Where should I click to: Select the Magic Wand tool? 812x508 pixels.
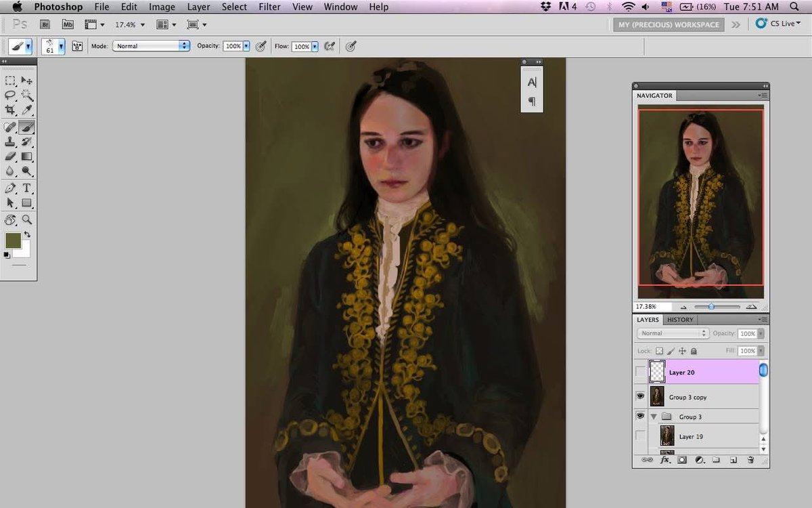tap(27, 96)
